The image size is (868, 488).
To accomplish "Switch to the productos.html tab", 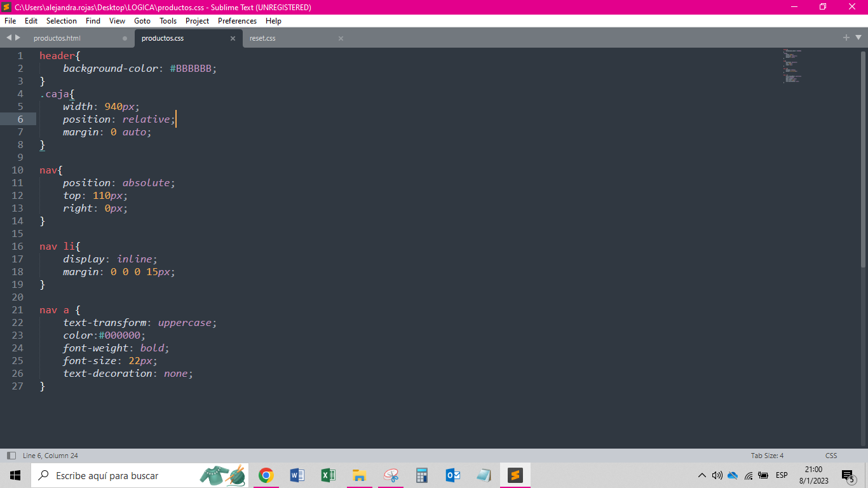I will [x=57, y=38].
